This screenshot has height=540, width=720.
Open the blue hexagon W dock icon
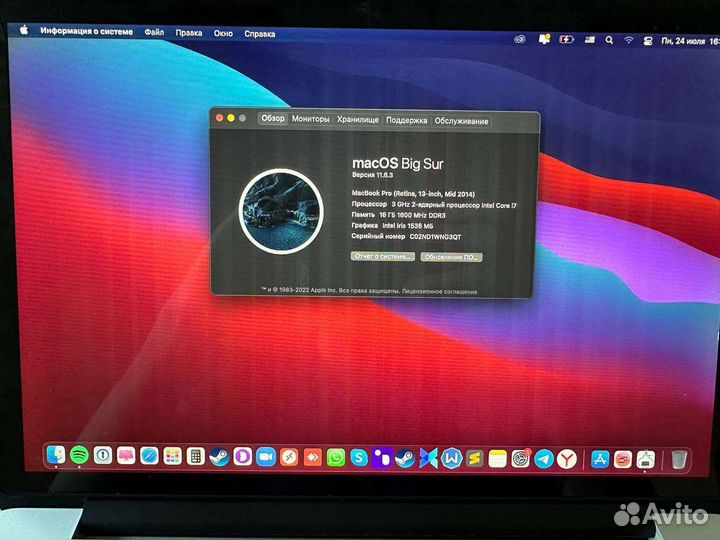pyautogui.click(x=452, y=459)
